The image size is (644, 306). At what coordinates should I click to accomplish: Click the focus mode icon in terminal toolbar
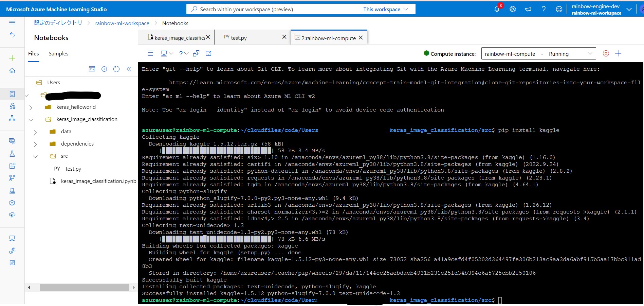196,53
